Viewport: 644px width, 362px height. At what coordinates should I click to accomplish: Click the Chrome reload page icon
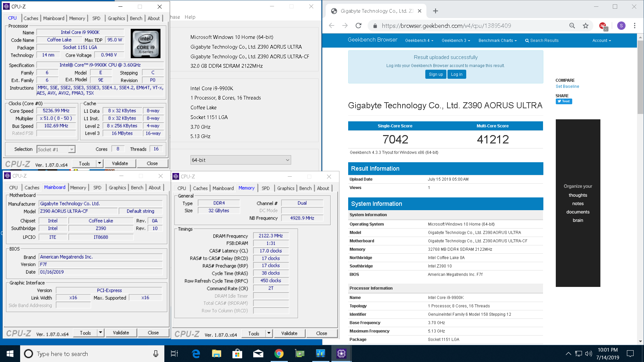click(359, 26)
